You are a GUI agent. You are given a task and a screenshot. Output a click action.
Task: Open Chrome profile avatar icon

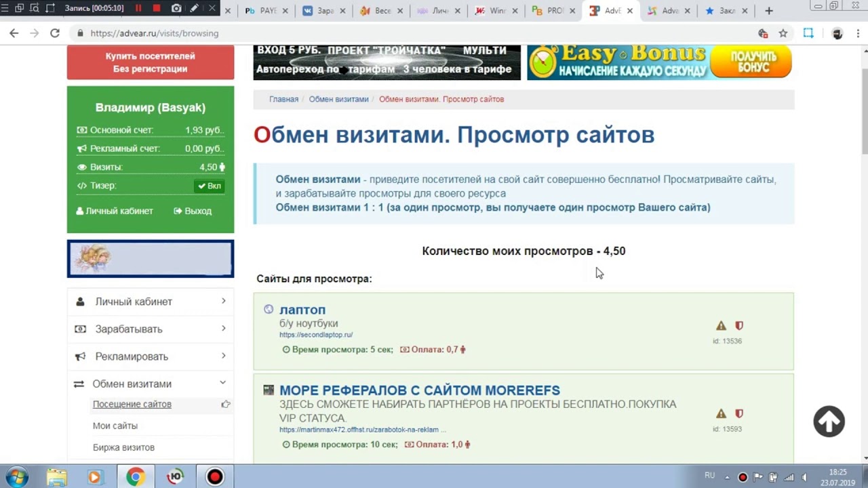coord(837,33)
